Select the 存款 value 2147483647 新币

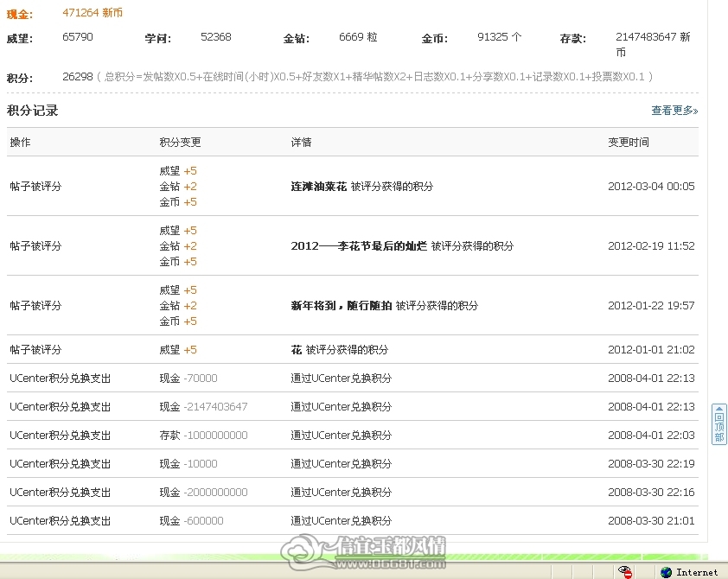pos(653,45)
